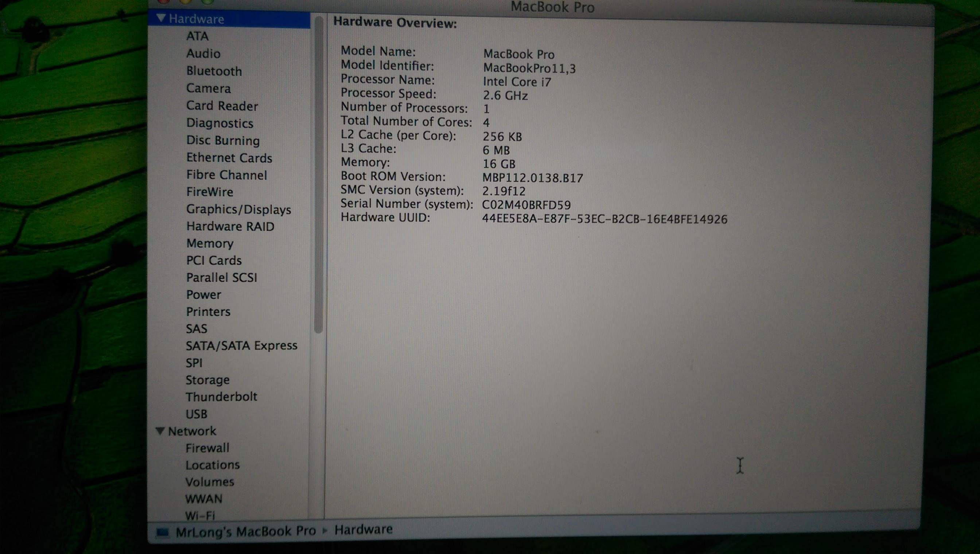The width and height of the screenshot is (980, 554).
Task: Open Graphics/Displays information
Action: click(239, 210)
